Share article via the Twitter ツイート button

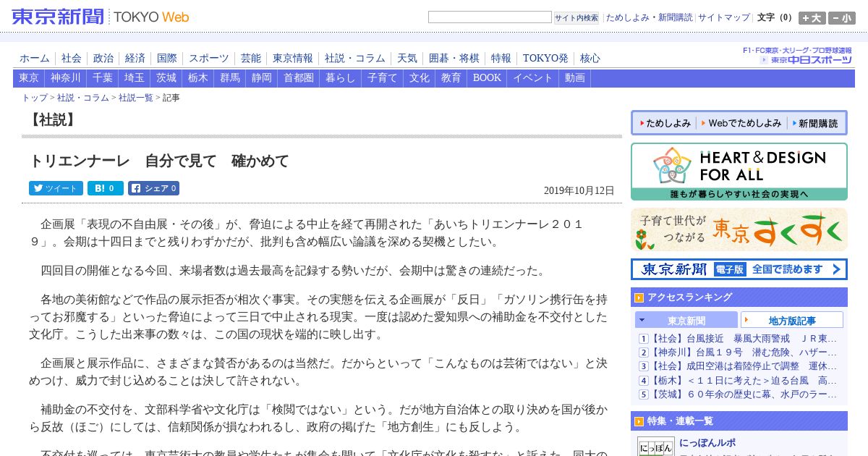pos(56,188)
